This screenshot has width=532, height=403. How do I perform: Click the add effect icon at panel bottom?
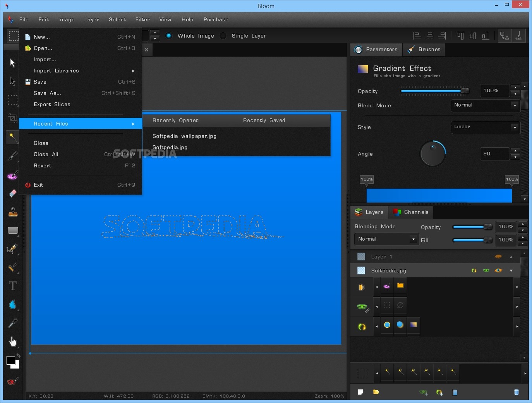[x=439, y=392]
